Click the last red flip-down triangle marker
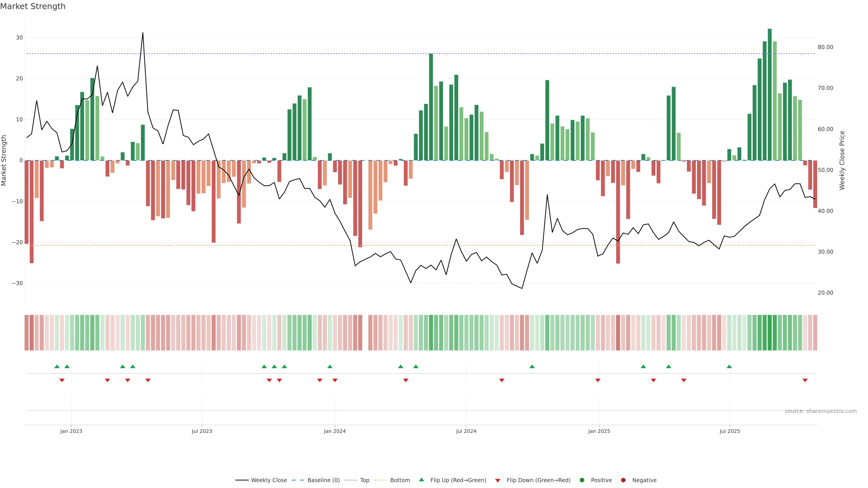The image size is (868, 488). [805, 380]
